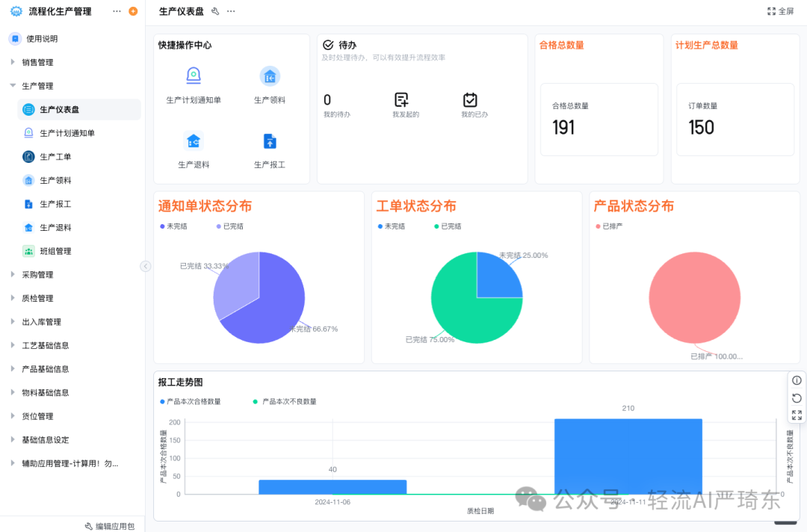Open the info icon above the refresh button
807x532 pixels.
point(797,380)
